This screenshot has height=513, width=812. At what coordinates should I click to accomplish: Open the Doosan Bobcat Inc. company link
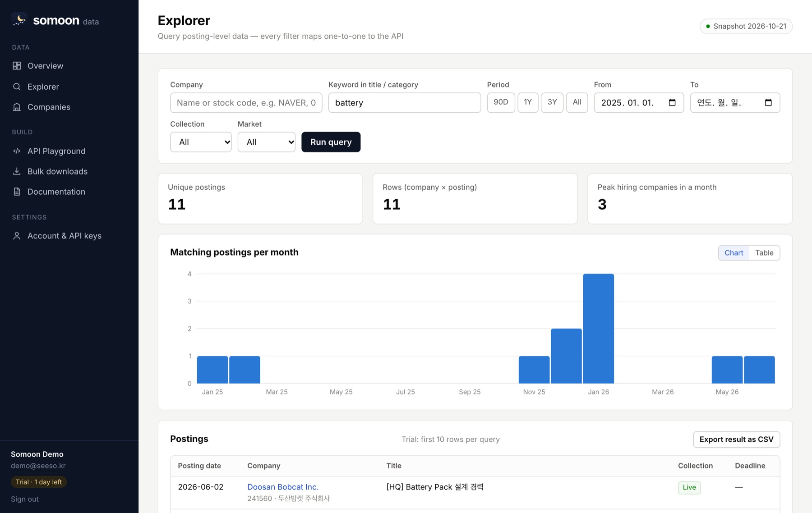click(x=283, y=487)
